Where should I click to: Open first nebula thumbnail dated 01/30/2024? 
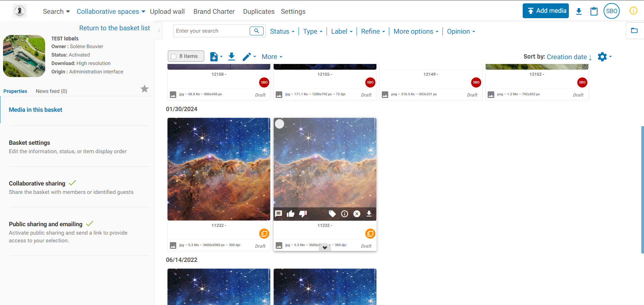pos(219,169)
